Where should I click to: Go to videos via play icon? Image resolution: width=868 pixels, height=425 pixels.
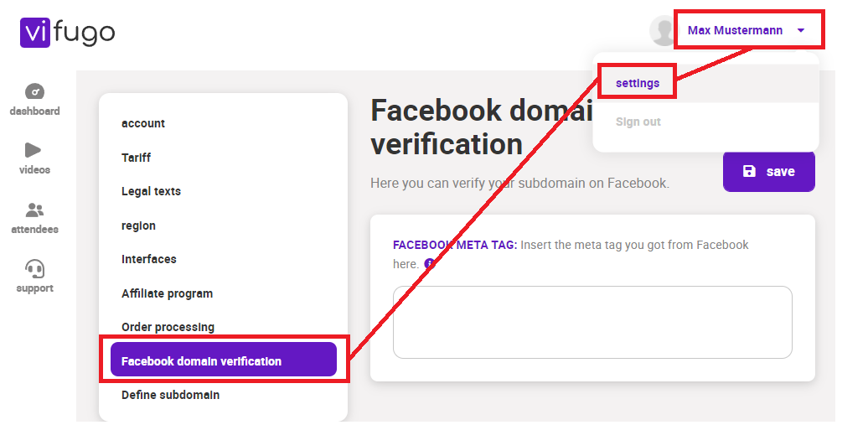click(x=33, y=150)
